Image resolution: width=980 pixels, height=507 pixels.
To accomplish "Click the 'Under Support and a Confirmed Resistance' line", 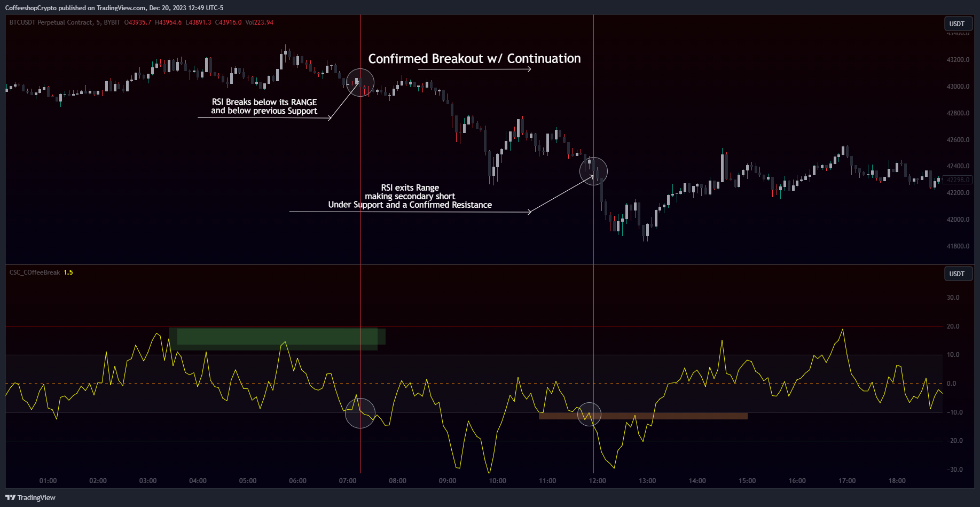I will 410,205.
